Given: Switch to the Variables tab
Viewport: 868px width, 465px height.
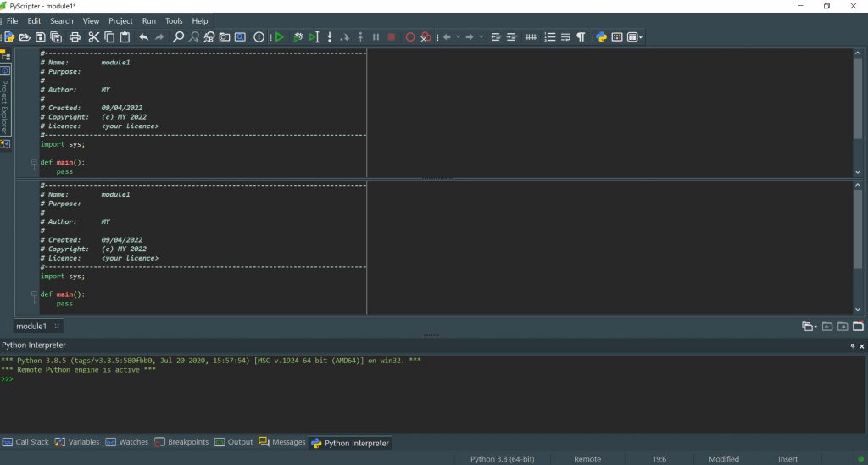Looking at the screenshot, I should 77,442.
